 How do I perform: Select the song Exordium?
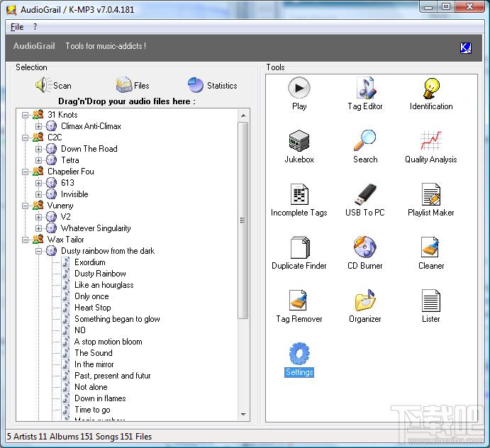[x=89, y=262]
